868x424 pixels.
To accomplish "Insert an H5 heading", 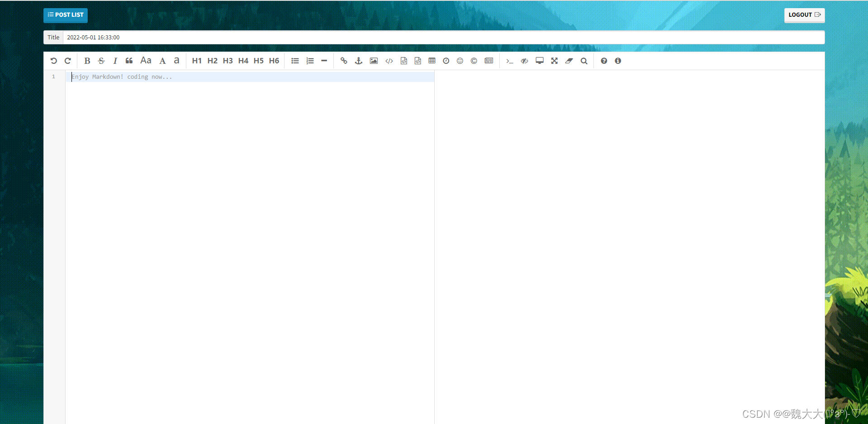I will 258,61.
